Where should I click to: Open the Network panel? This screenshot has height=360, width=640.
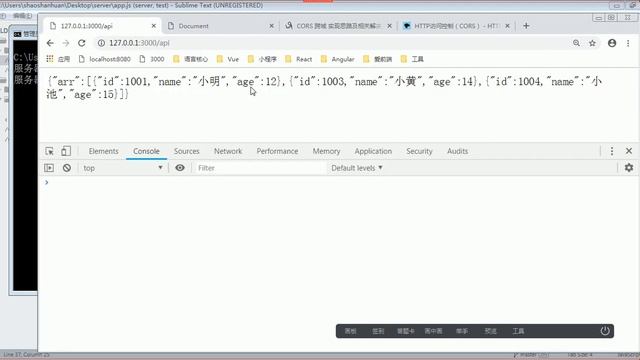pyautogui.click(x=228, y=151)
